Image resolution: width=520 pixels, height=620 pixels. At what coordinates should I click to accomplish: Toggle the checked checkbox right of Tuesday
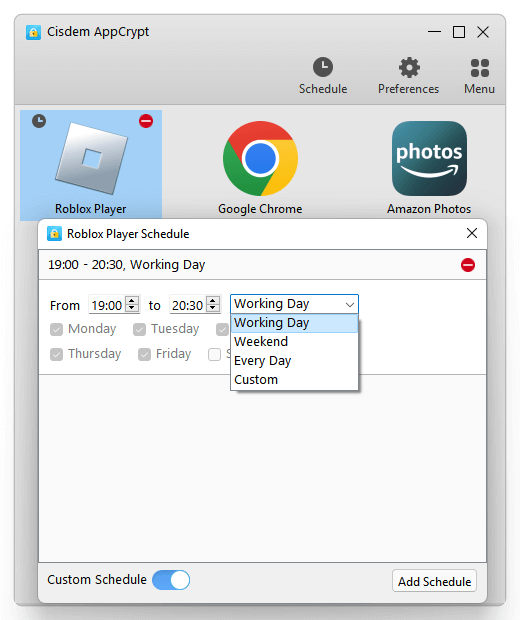pos(222,329)
